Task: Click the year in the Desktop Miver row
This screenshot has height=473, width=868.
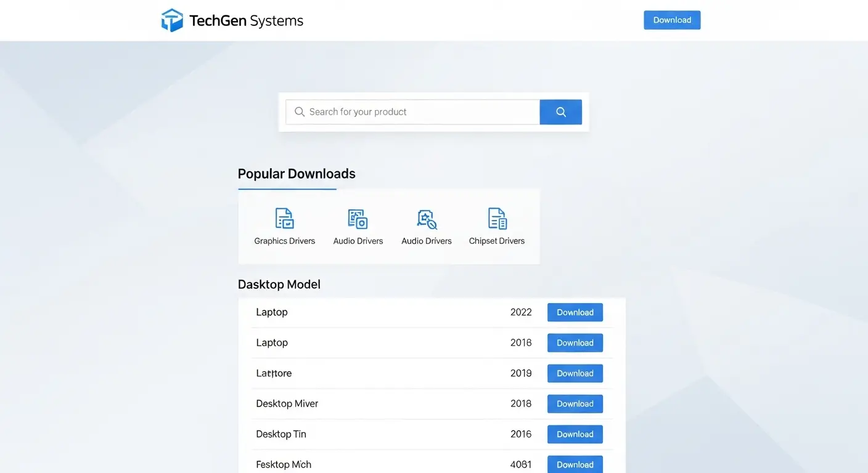Action: 521,404
